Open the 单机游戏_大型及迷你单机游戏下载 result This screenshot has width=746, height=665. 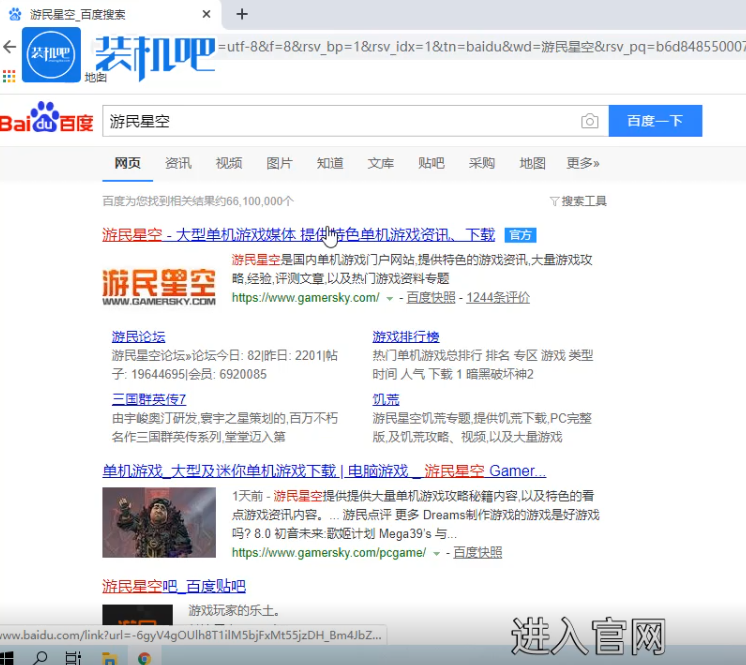(x=324, y=471)
